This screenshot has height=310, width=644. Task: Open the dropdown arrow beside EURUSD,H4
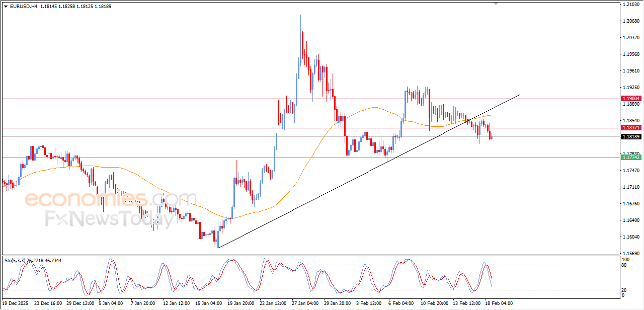pyautogui.click(x=6, y=6)
